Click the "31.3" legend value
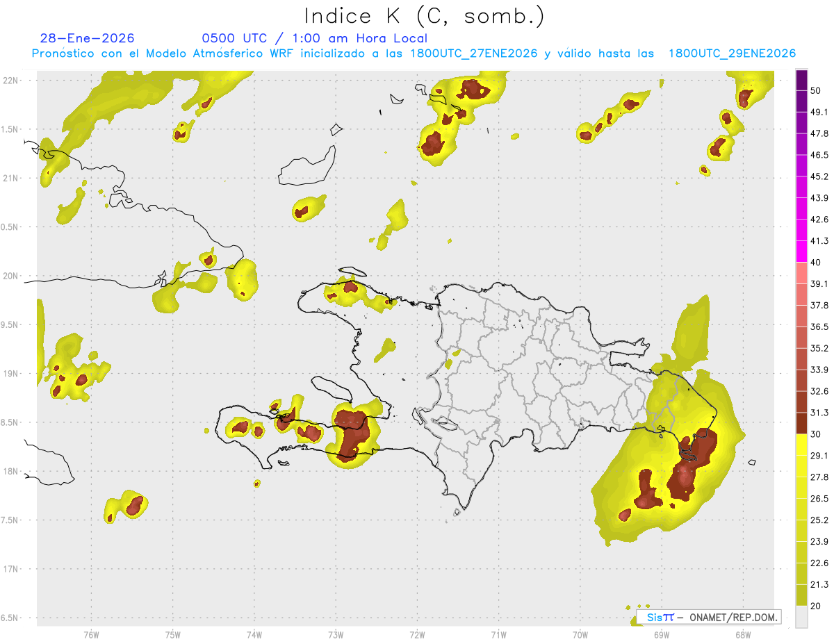 click(x=819, y=413)
